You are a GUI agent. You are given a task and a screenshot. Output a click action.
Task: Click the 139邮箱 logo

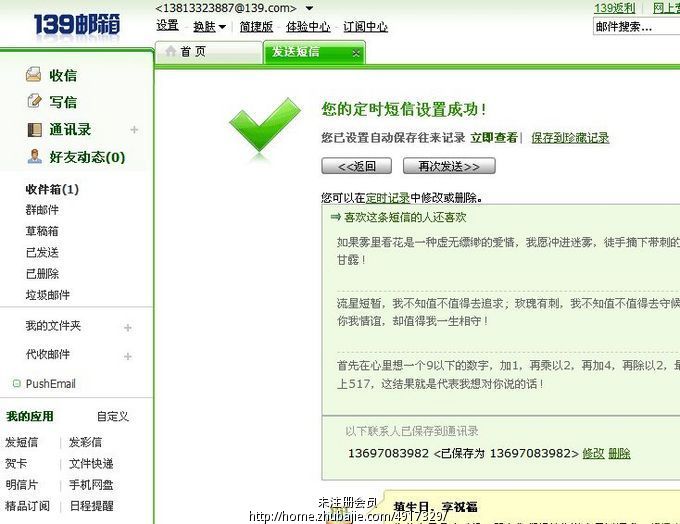[76, 24]
